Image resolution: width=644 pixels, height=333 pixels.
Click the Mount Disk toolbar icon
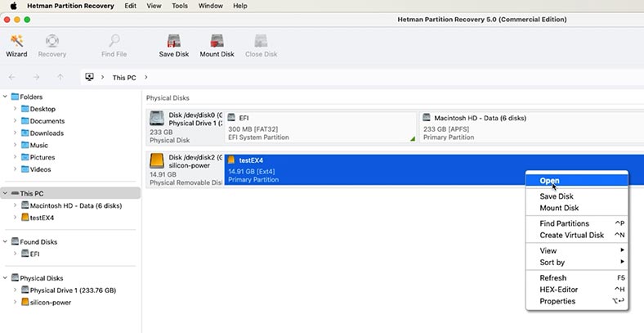click(x=217, y=46)
